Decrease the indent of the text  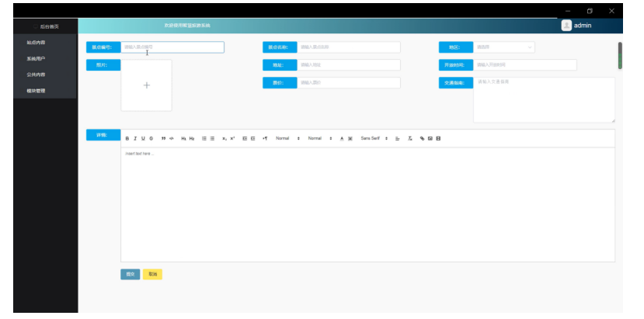click(245, 139)
